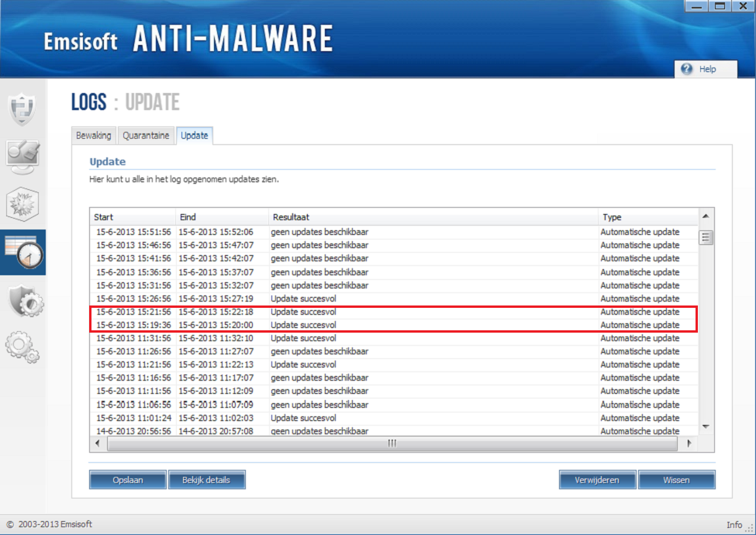Click the Info link in status bar
Viewport: 756px width, 535px height.
pos(734,525)
